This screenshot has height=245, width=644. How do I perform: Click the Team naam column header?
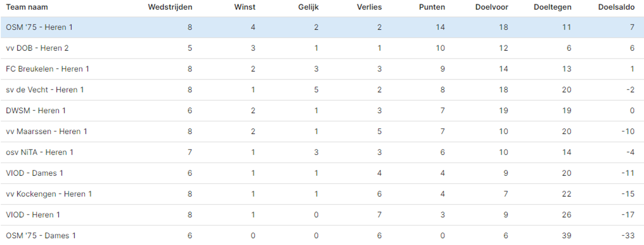click(27, 7)
